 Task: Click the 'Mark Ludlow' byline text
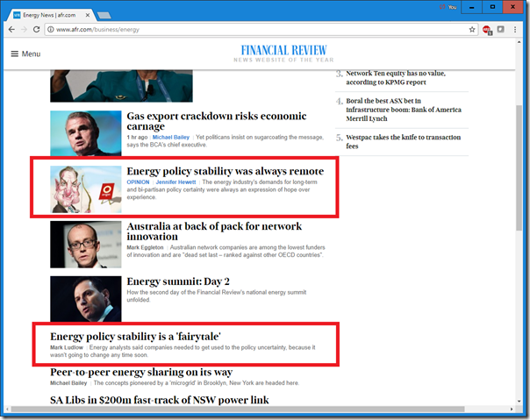pyautogui.click(x=67, y=347)
